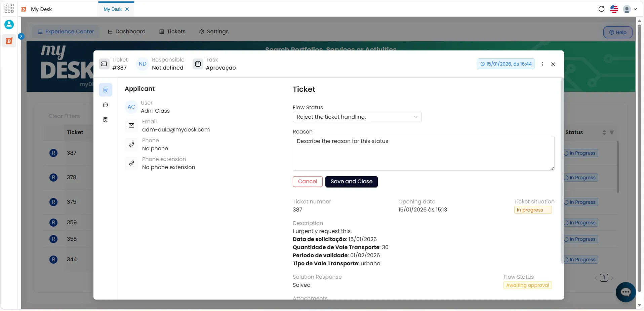Click the ticket icon beside #387
The width and height of the screenshot is (644, 311).
tap(104, 64)
